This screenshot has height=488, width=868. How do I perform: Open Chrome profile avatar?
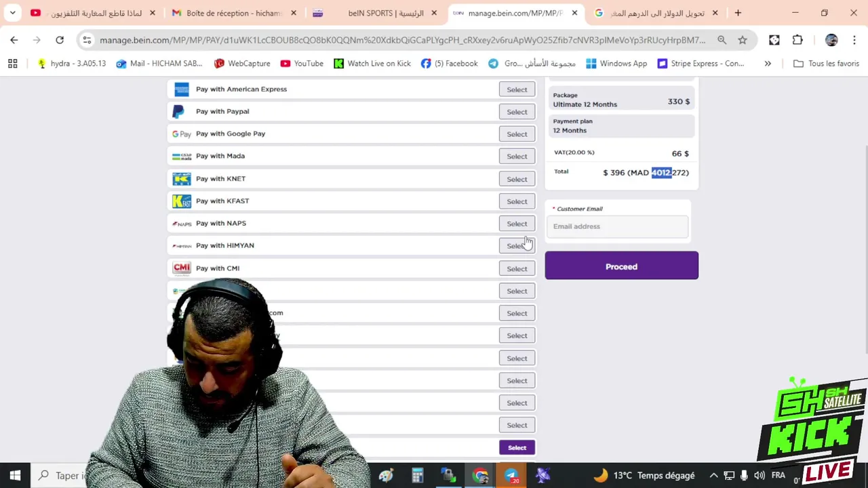pyautogui.click(x=831, y=40)
